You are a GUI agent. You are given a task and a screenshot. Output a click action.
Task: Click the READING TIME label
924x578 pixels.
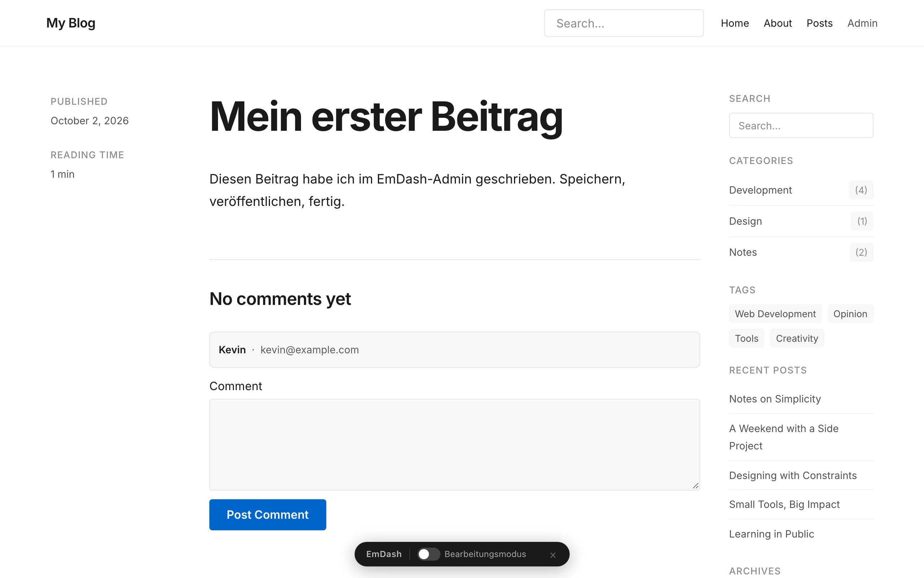[x=87, y=155]
